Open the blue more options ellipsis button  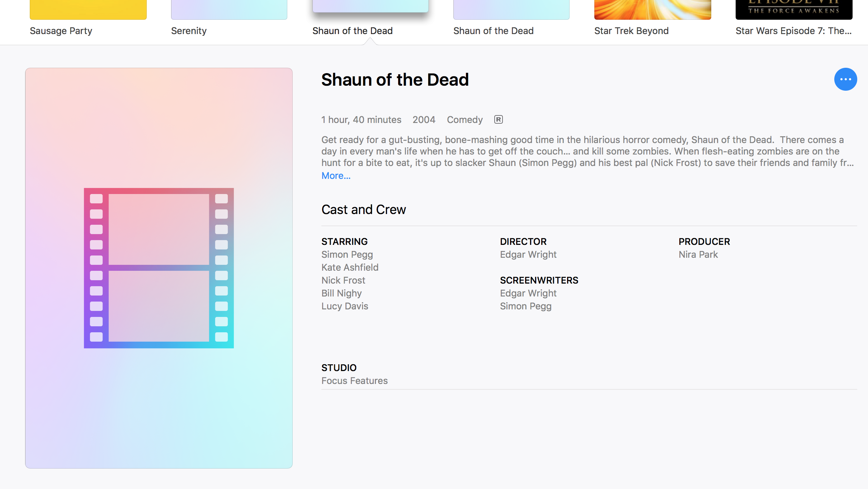845,79
